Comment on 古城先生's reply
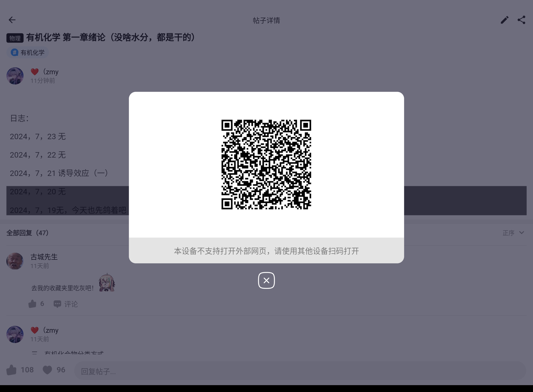 [x=66, y=304]
